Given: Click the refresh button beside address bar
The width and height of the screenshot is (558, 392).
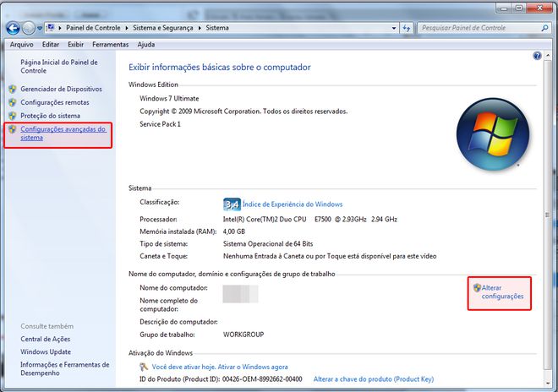Looking at the screenshot, I should 407,28.
